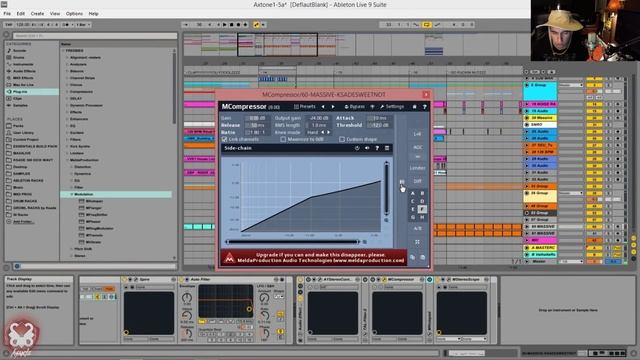Open the Help menu
640x360 pixels.
[x=93, y=13]
